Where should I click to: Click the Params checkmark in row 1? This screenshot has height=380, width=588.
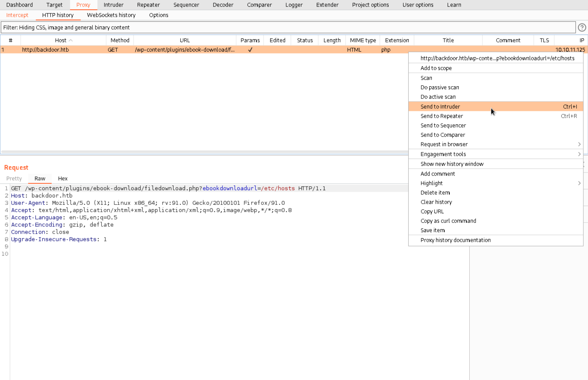coord(250,50)
